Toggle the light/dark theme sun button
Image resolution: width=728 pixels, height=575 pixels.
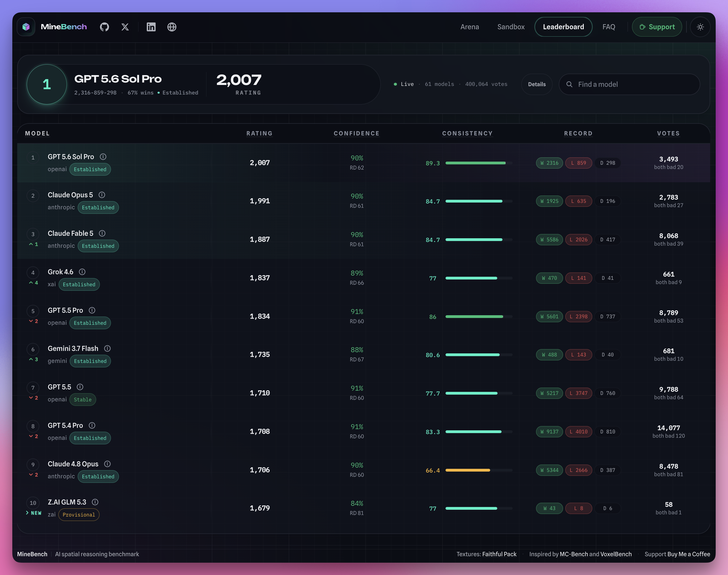[700, 27]
